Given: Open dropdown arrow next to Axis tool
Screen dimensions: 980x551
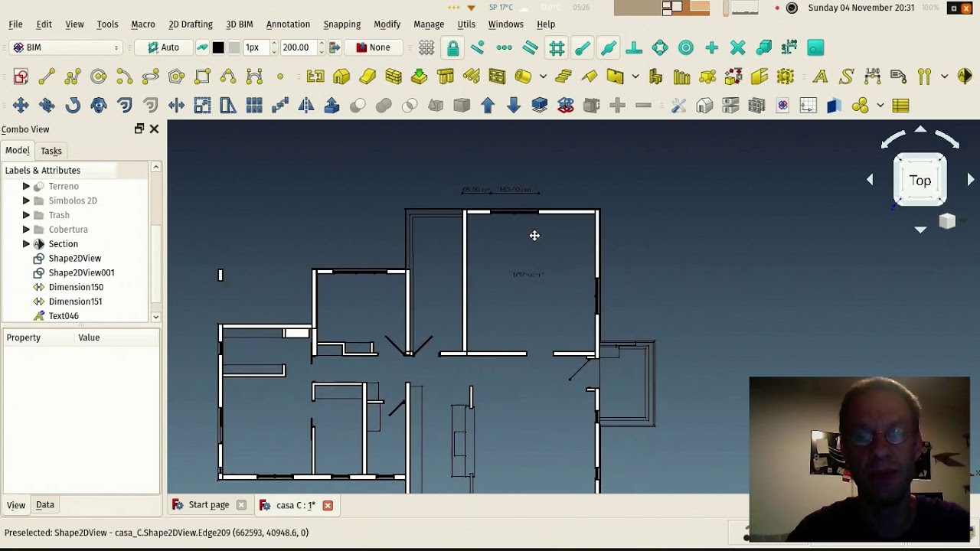Looking at the screenshot, I should [944, 77].
